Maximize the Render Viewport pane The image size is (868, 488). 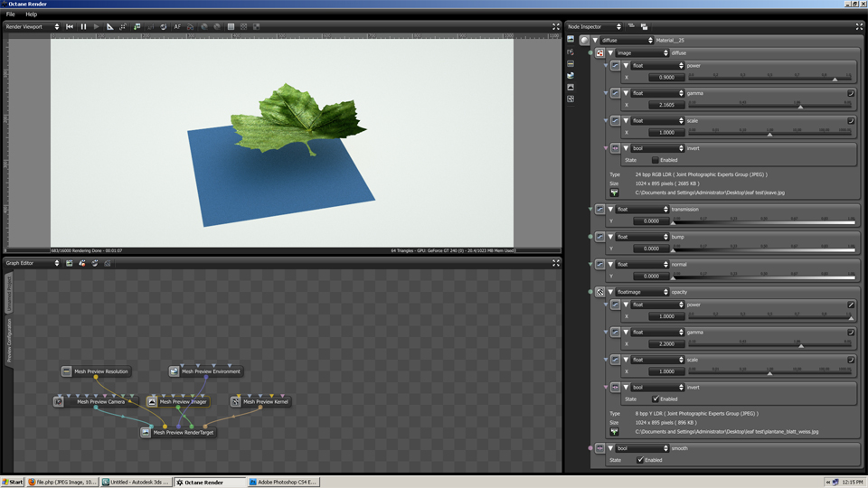tap(556, 26)
